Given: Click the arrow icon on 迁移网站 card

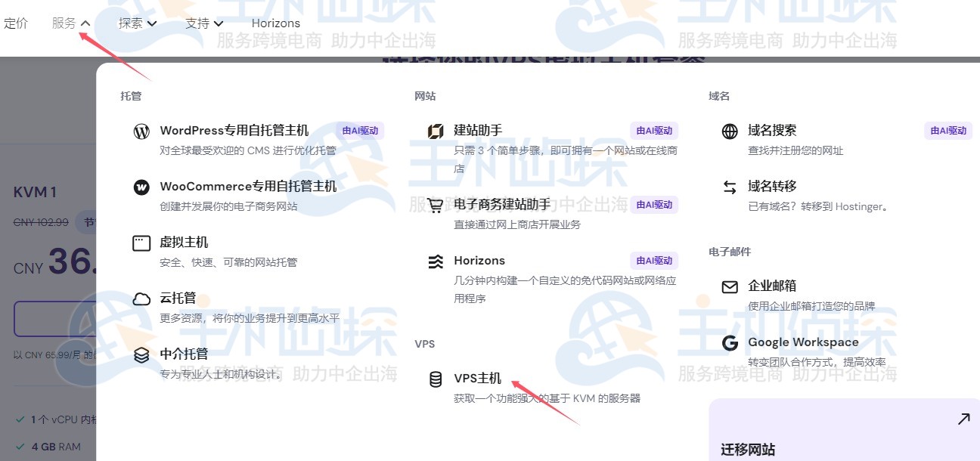Looking at the screenshot, I should tap(963, 419).
